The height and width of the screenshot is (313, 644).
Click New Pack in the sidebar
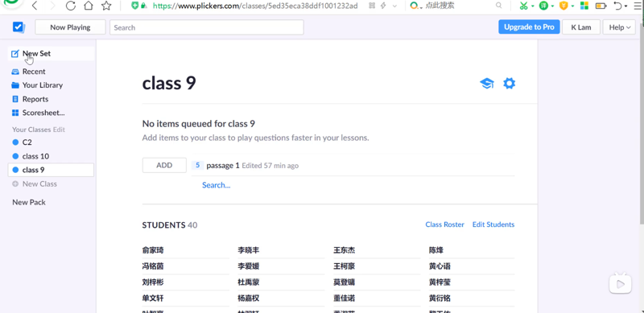(x=29, y=202)
